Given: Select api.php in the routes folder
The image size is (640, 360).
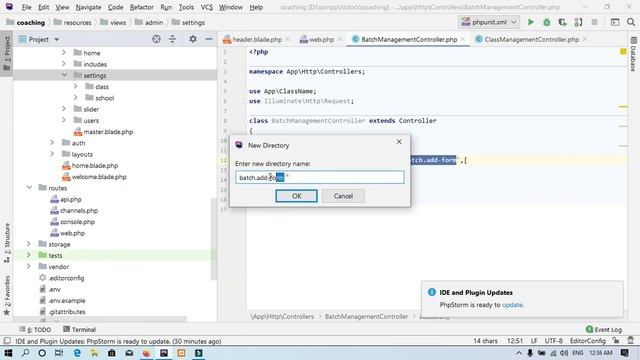Looking at the screenshot, I should coord(71,199).
